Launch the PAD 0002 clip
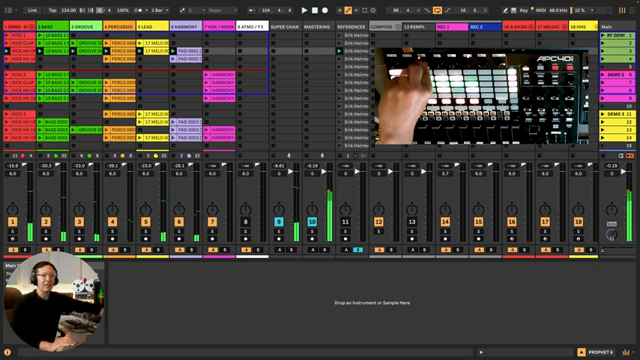The height and width of the screenshot is (360, 640). 173,59
